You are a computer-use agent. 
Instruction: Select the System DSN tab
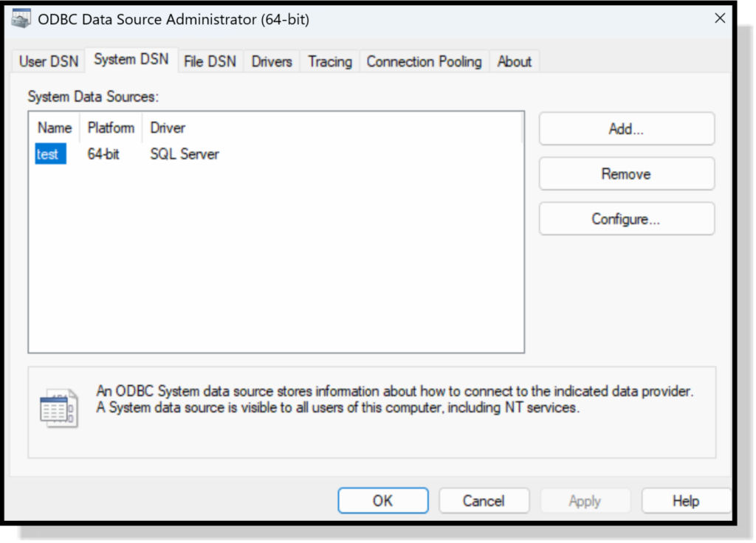131,60
